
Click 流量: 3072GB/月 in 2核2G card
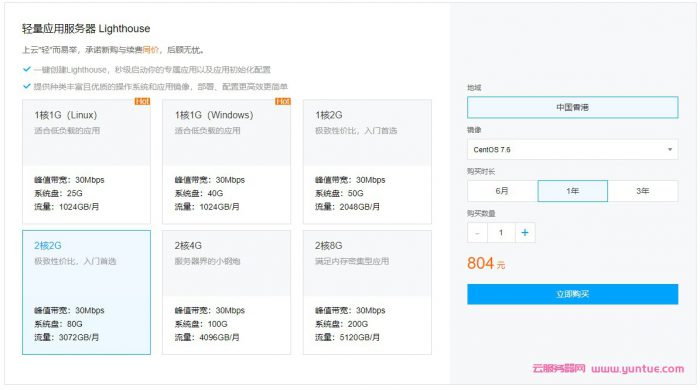pos(67,337)
